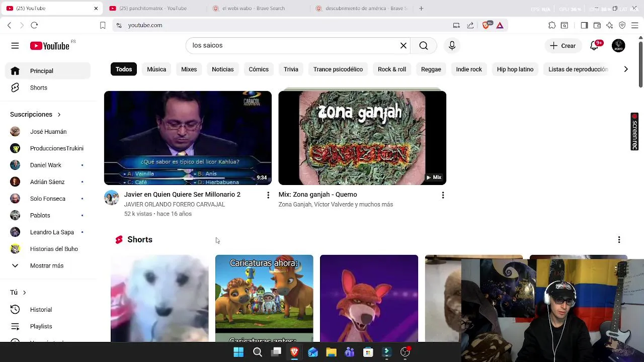Clear the search box text
Image resolution: width=644 pixels, height=362 pixels.
[404, 46]
